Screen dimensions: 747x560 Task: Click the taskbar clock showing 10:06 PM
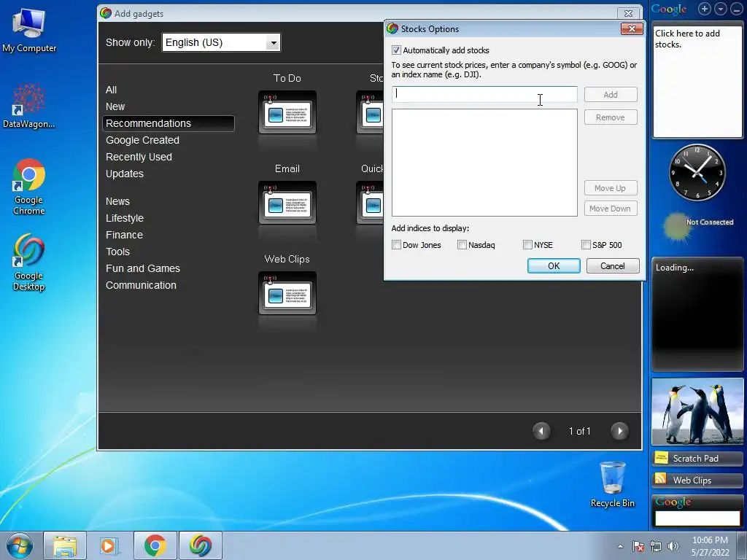tap(710, 546)
